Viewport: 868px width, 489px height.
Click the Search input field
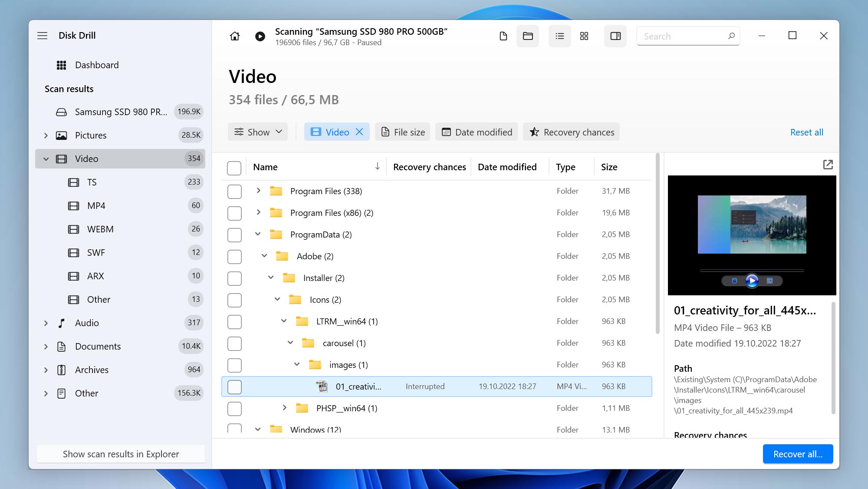[687, 35]
